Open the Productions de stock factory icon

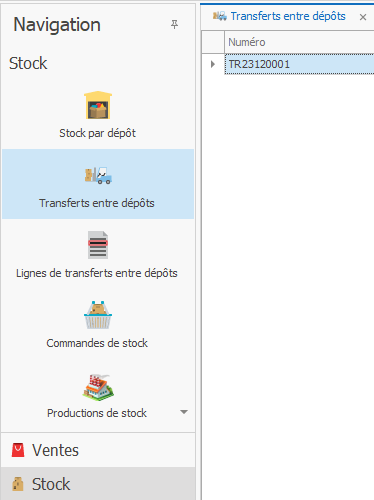coord(98,386)
